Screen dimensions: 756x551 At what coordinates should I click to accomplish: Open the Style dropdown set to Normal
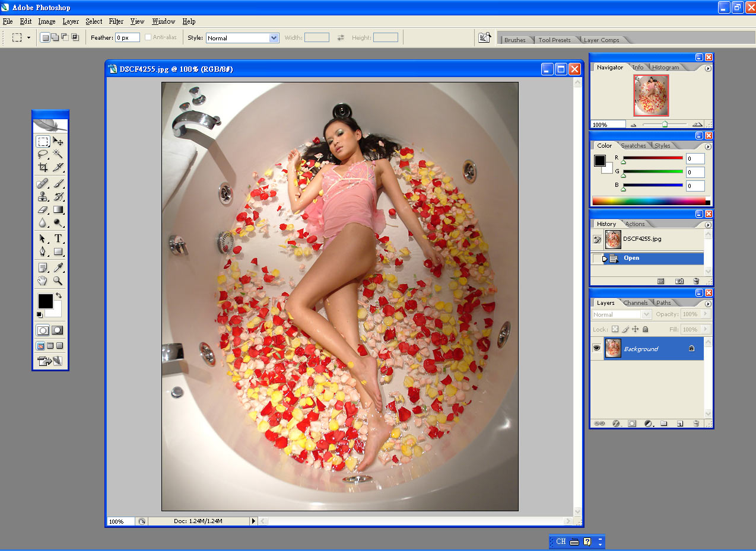click(242, 38)
